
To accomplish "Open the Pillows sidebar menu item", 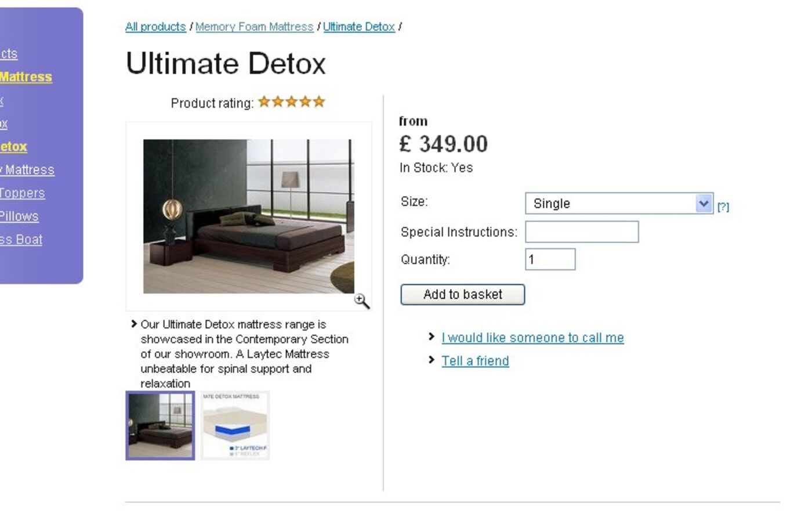I will 19,216.
